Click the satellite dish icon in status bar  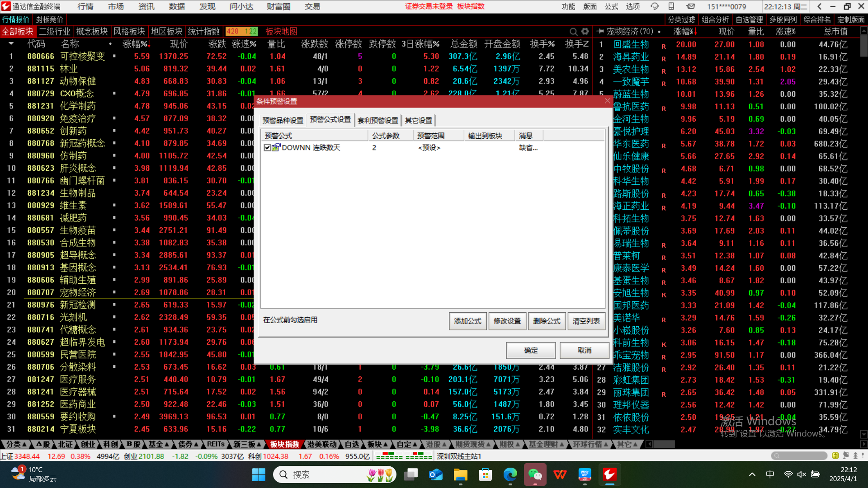(846, 455)
